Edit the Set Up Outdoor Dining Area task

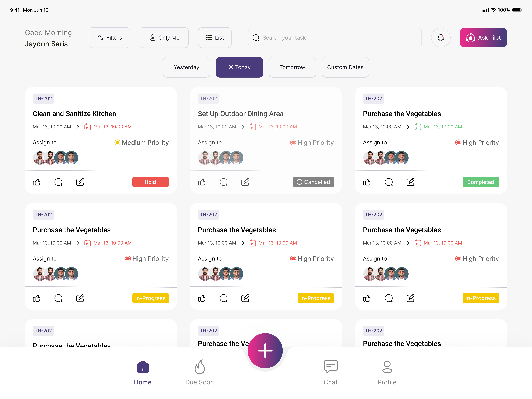[245, 182]
